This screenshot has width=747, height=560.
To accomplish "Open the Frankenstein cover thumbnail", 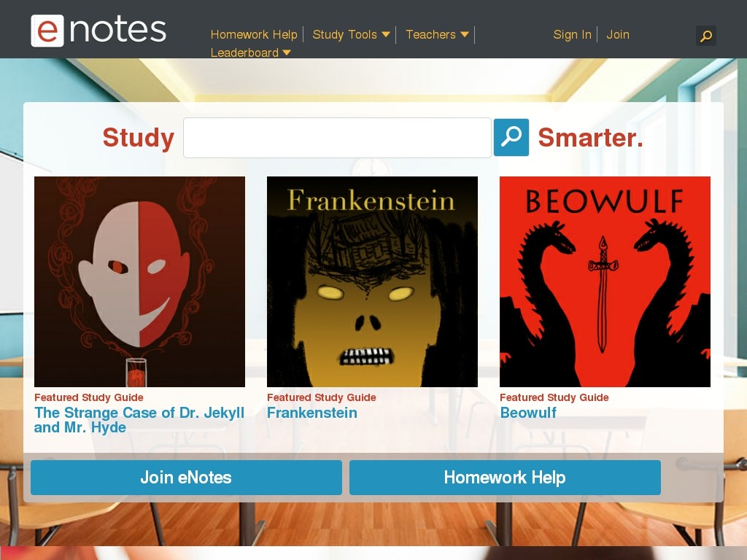I will tap(372, 282).
